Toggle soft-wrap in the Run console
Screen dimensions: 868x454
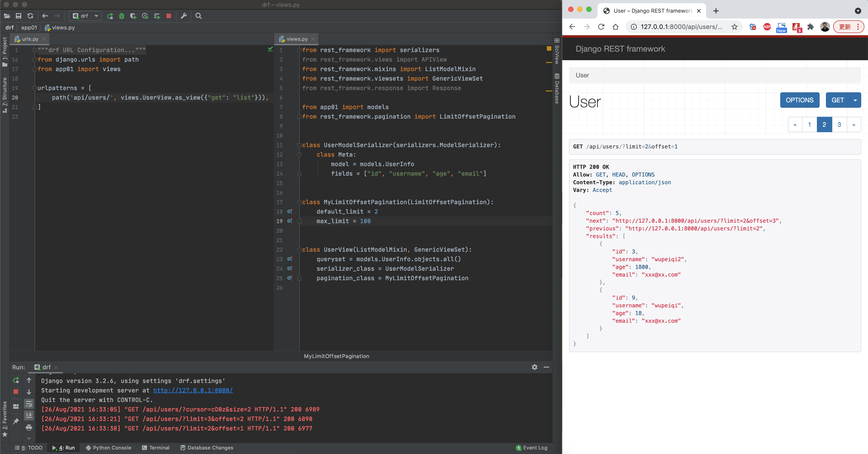pyautogui.click(x=29, y=404)
